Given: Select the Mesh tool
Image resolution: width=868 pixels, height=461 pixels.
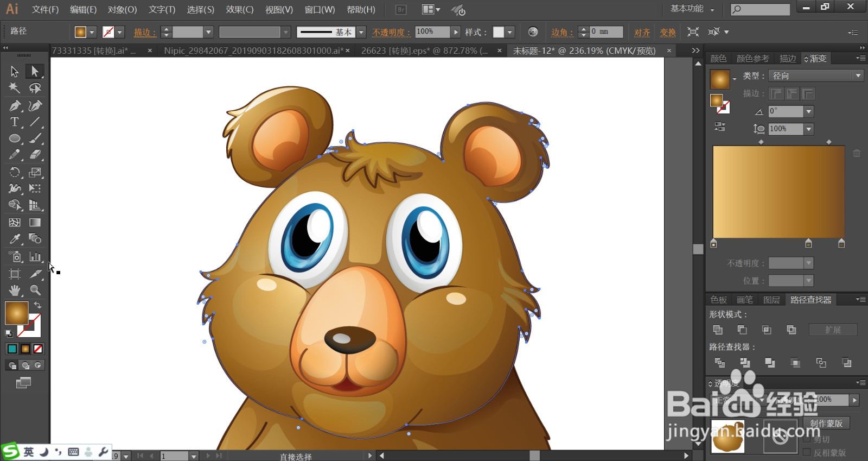Looking at the screenshot, I should pyautogui.click(x=15, y=222).
